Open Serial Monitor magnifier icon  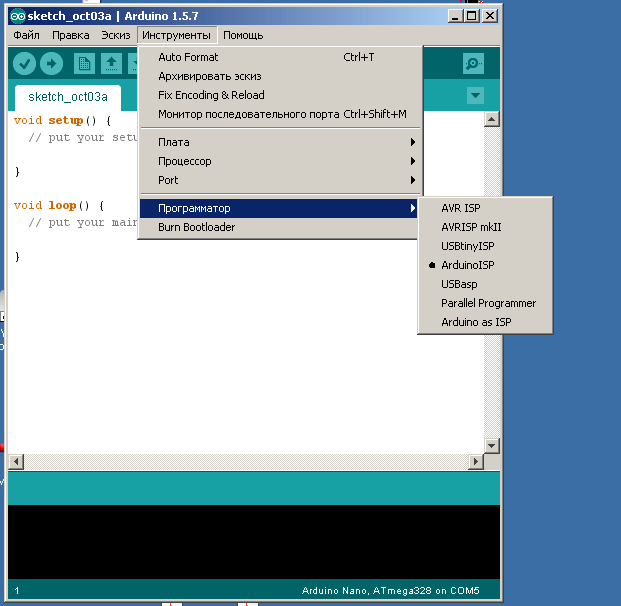click(473, 64)
